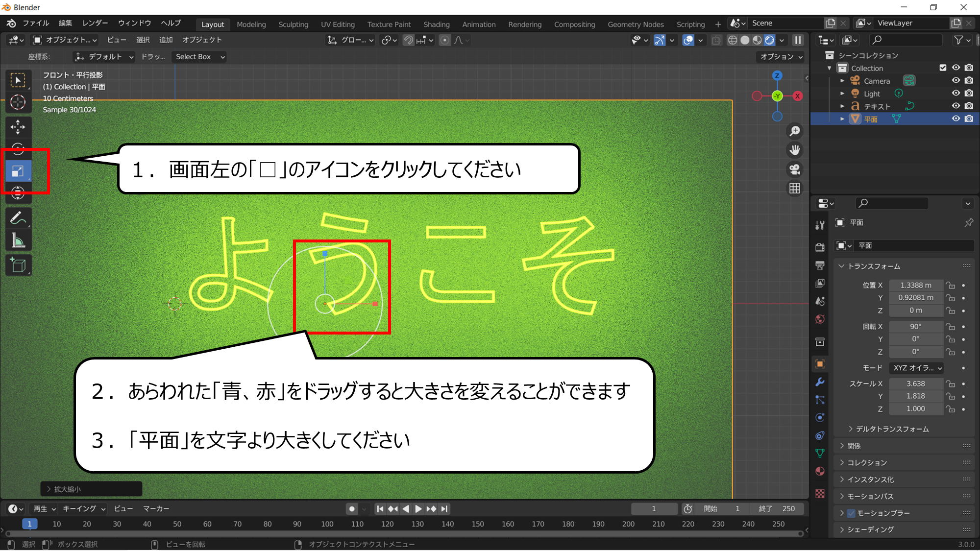Open the Scene properties tab
Screen dimensions: 980x551
(x=820, y=301)
